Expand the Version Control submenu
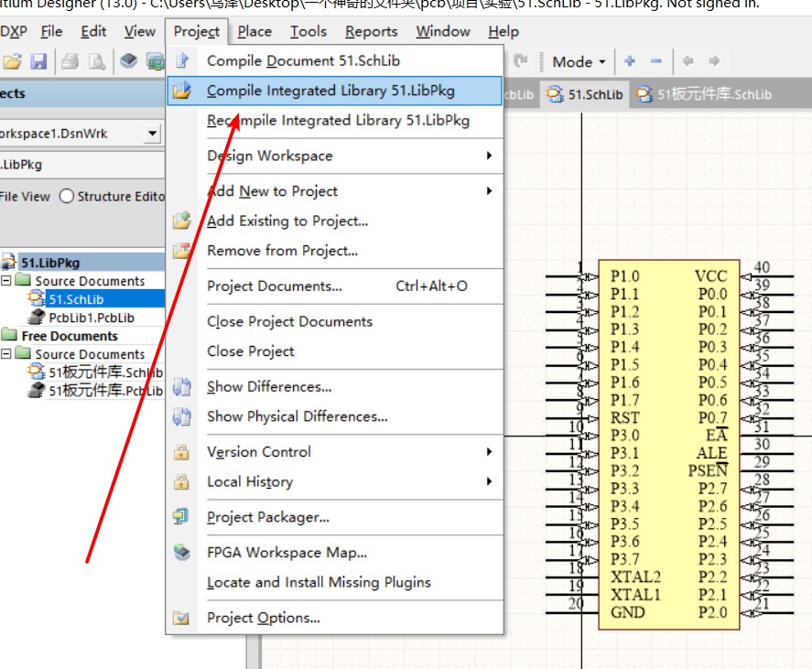The height and width of the screenshot is (669, 812). click(x=489, y=452)
